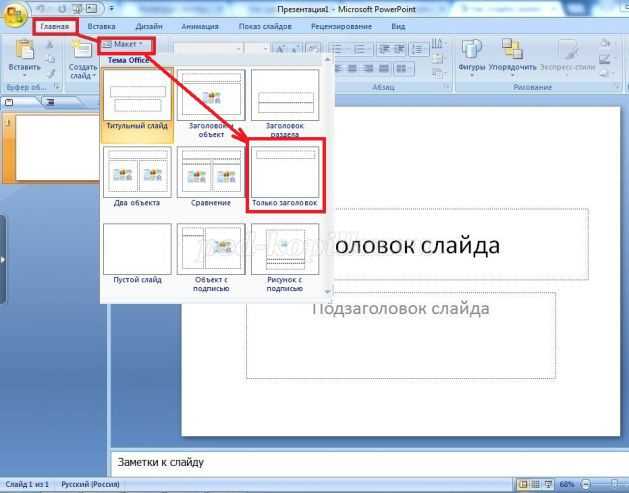
Task: Choose the Рисунок с подписью layout
Action: pyautogui.click(x=285, y=258)
